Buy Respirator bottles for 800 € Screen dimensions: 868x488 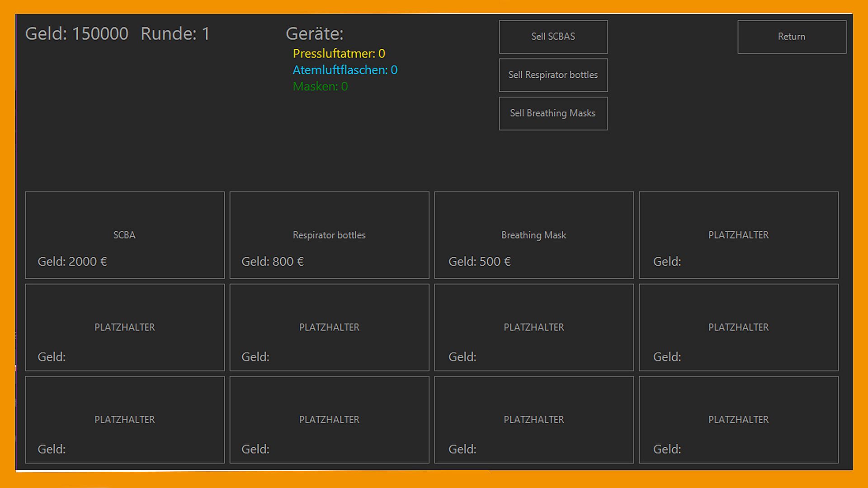coord(329,235)
